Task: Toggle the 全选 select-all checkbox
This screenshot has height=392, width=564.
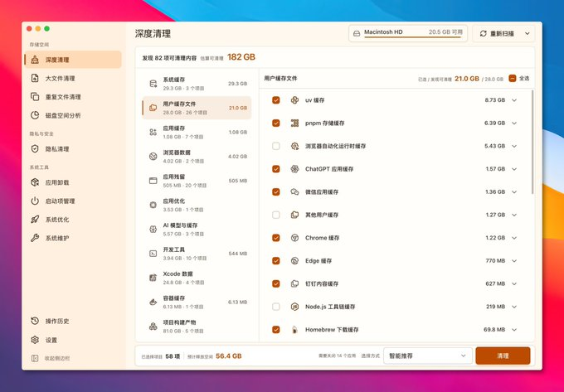Action: (513, 79)
